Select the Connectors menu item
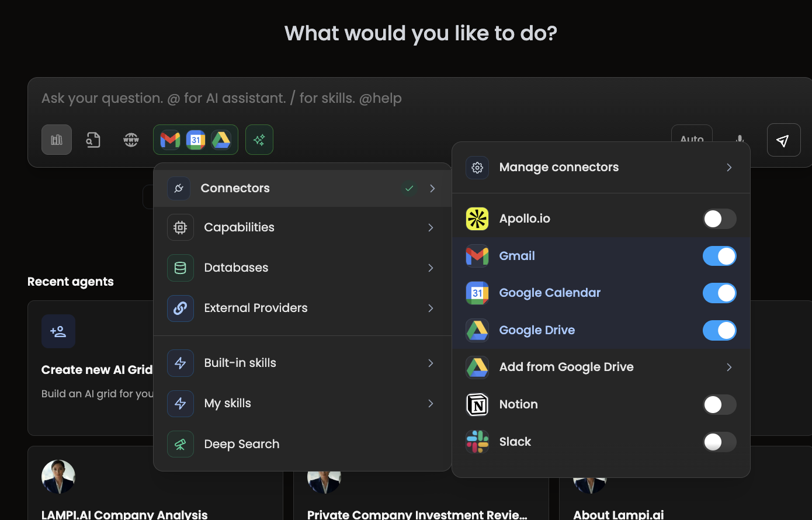The height and width of the screenshot is (520, 812). tap(303, 188)
